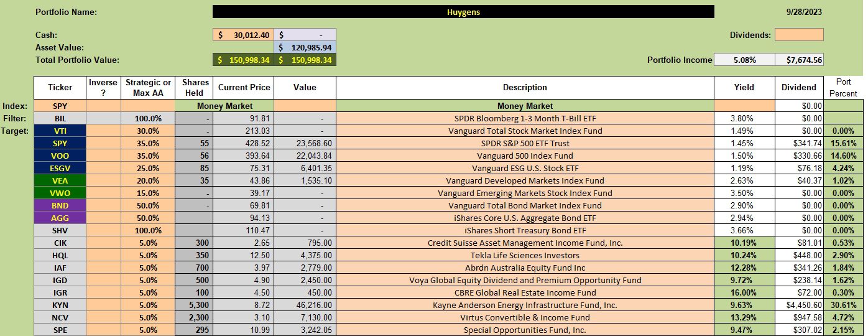Click the BIL strategic allocation 100.0% cell
This screenshot has height=336, width=868.
coord(148,118)
